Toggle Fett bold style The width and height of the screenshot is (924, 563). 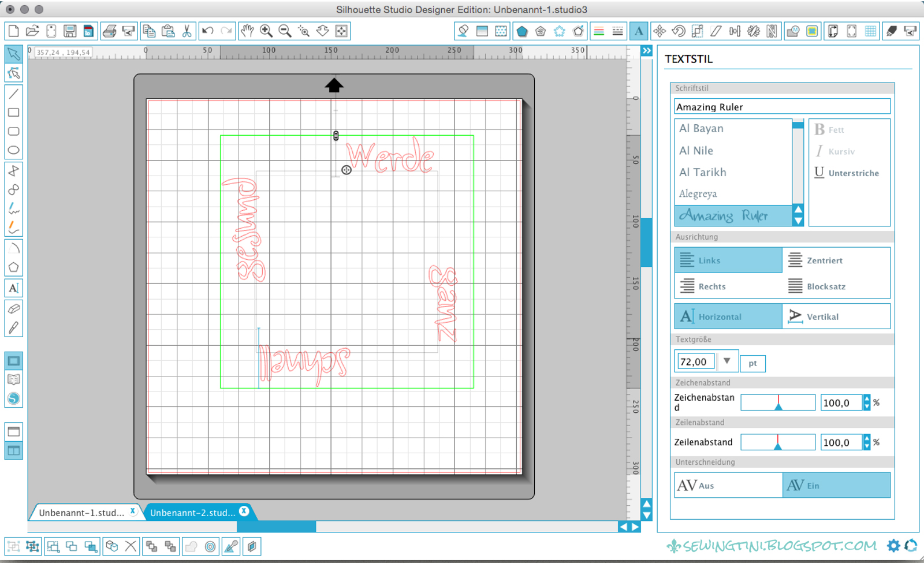(x=829, y=130)
